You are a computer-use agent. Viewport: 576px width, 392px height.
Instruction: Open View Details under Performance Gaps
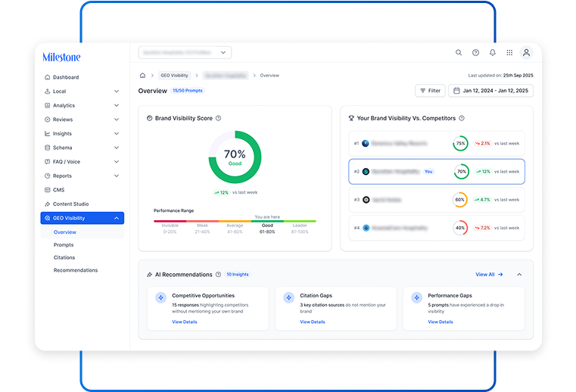[x=440, y=322]
